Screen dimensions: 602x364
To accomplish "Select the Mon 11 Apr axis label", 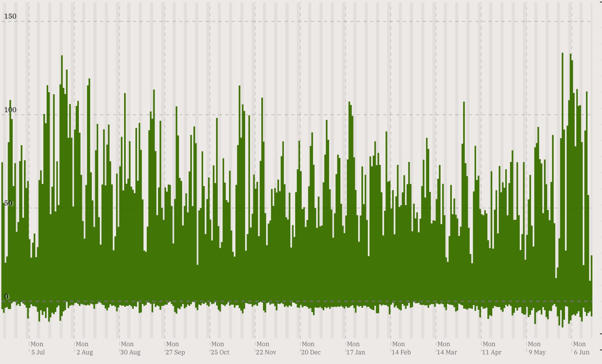I will pyautogui.click(x=492, y=348).
